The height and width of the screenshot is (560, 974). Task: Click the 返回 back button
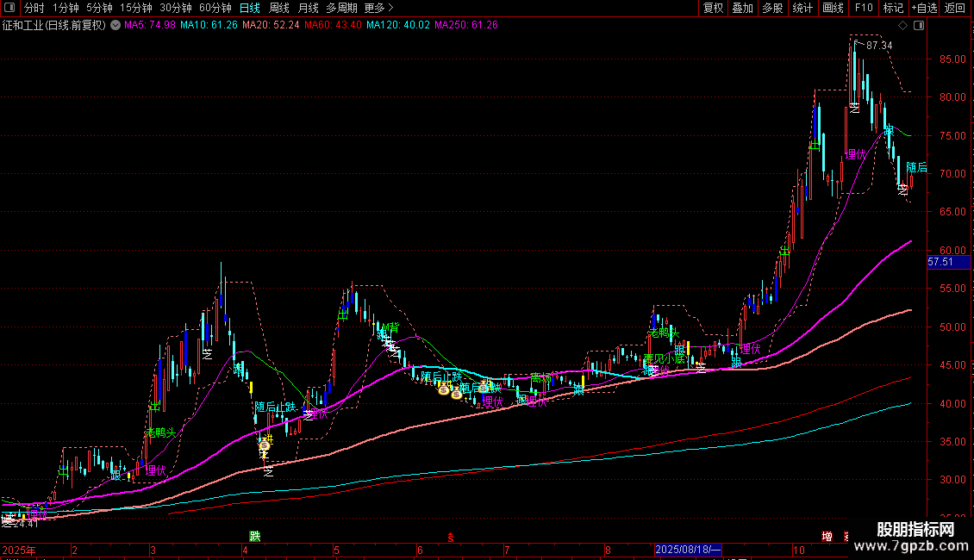[x=955, y=8]
